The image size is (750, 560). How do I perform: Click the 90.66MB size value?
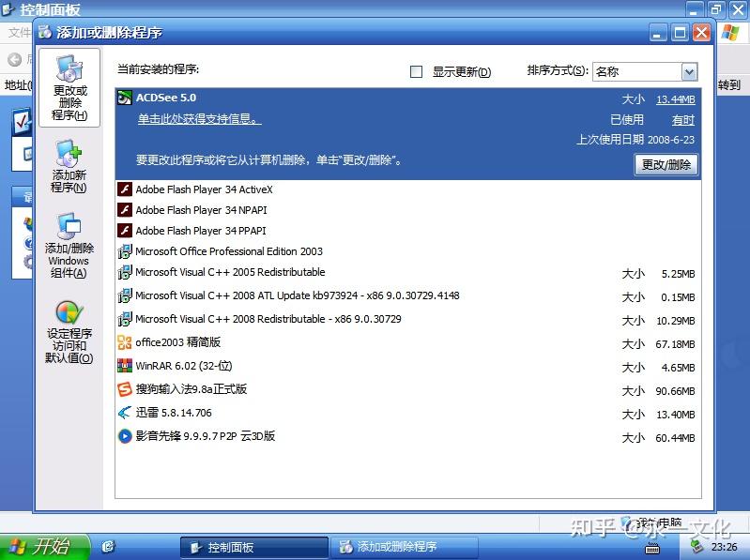click(675, 391)
